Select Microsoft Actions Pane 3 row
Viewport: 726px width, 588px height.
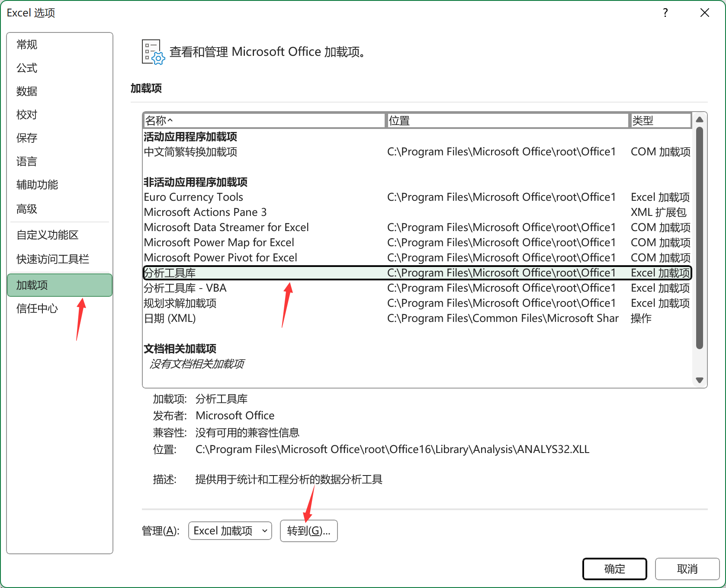coord(417,212)
